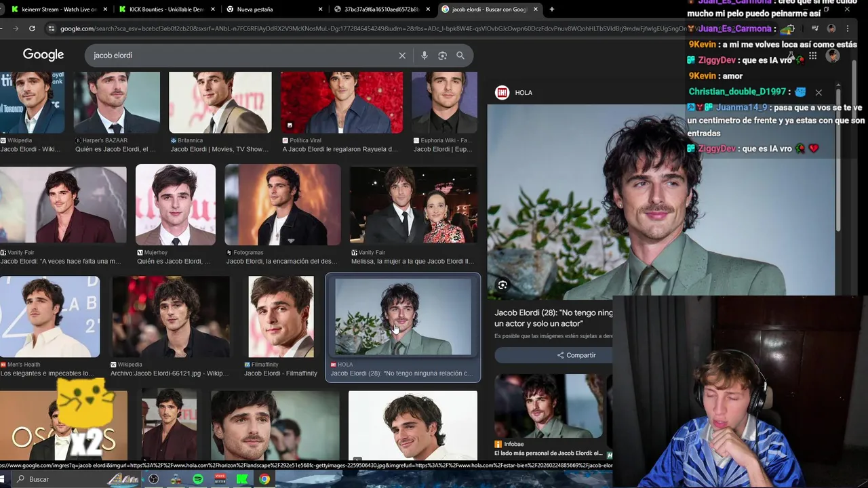This screenshot has width=868, height=488.
Task: Open Chrome media controls icon
Action: [x=815, y=28]
